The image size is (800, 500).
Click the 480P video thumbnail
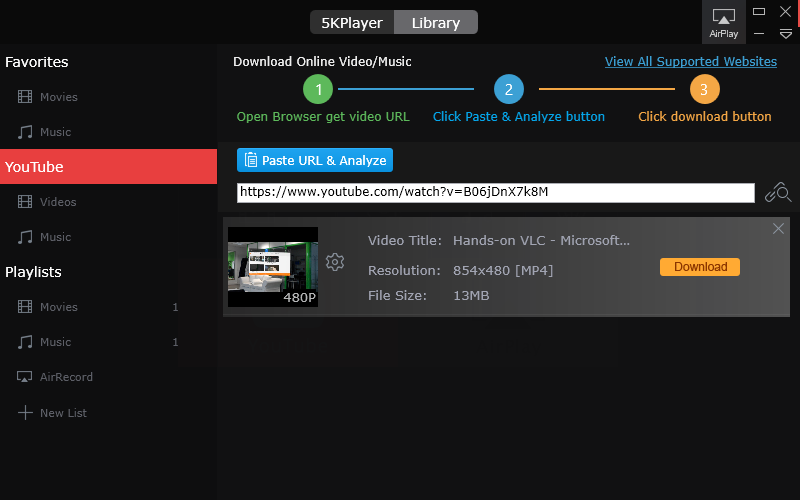[273, 267]
